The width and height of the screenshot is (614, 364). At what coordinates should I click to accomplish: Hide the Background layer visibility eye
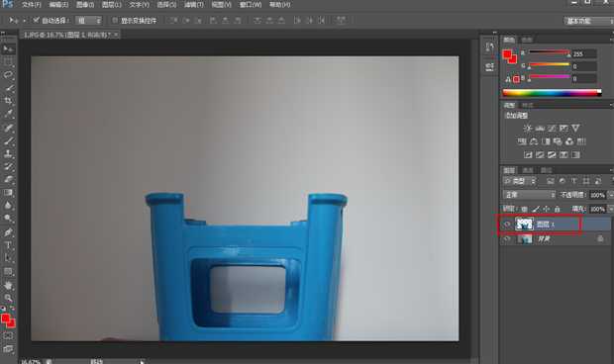(x=507, y=238)
